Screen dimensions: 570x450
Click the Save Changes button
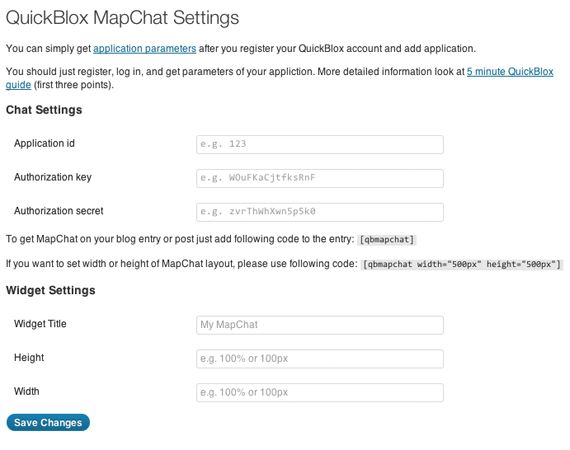coord(48,422)
